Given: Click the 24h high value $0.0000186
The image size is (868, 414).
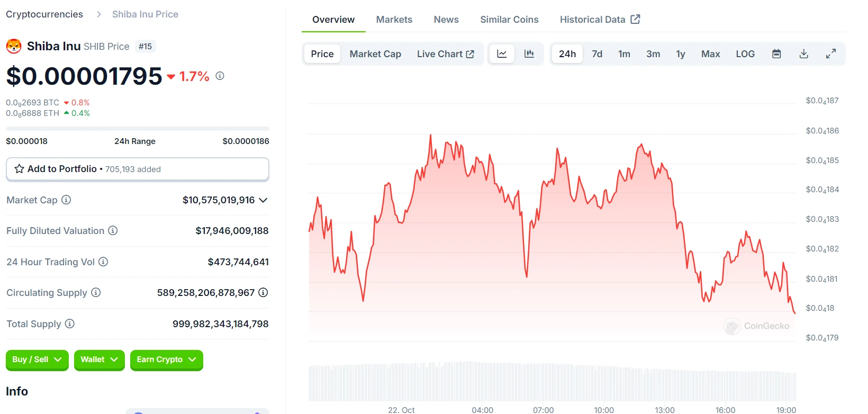Looking at the screenshot, I should coord(246,141).
